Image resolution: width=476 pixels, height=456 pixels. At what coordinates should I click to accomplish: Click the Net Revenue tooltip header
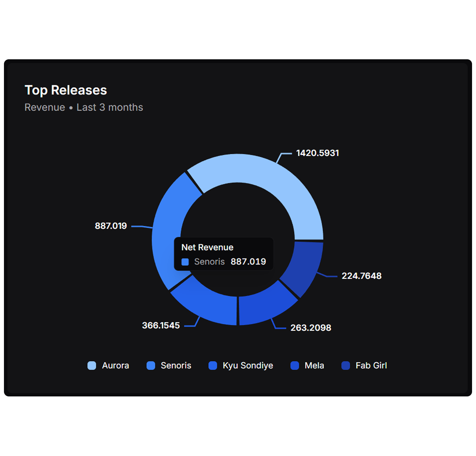207,247
